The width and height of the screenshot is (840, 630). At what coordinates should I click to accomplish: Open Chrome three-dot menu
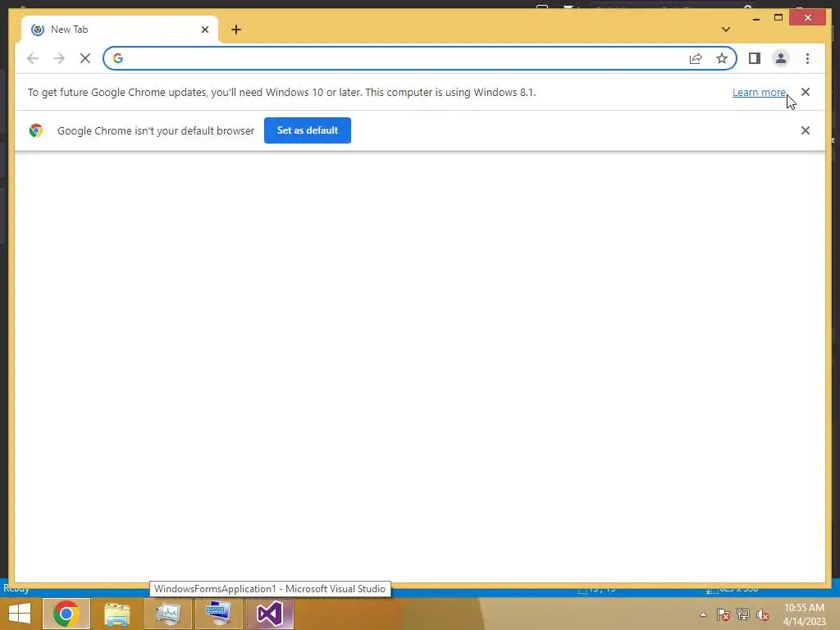pos(807,58)
